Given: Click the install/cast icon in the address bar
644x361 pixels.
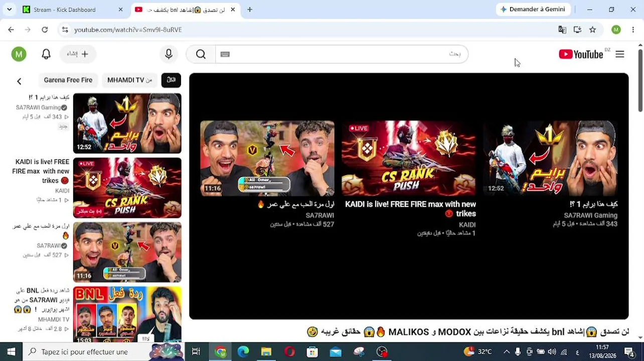Looking at the screenshot, I should [577, 30].
